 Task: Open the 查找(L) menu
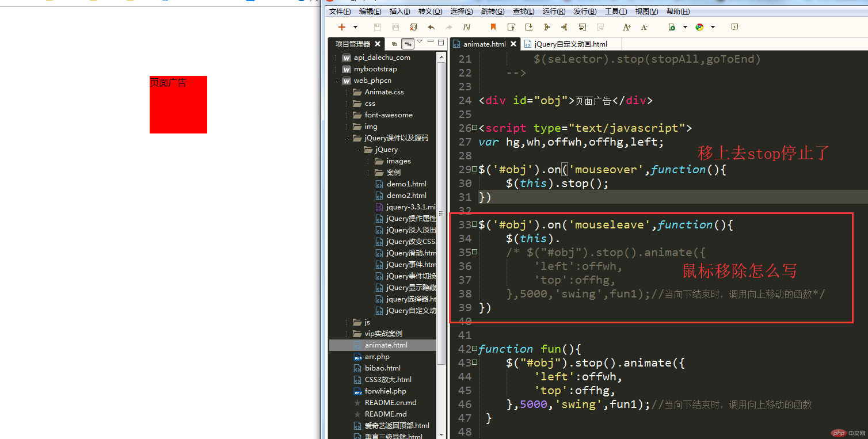(523, 12)
